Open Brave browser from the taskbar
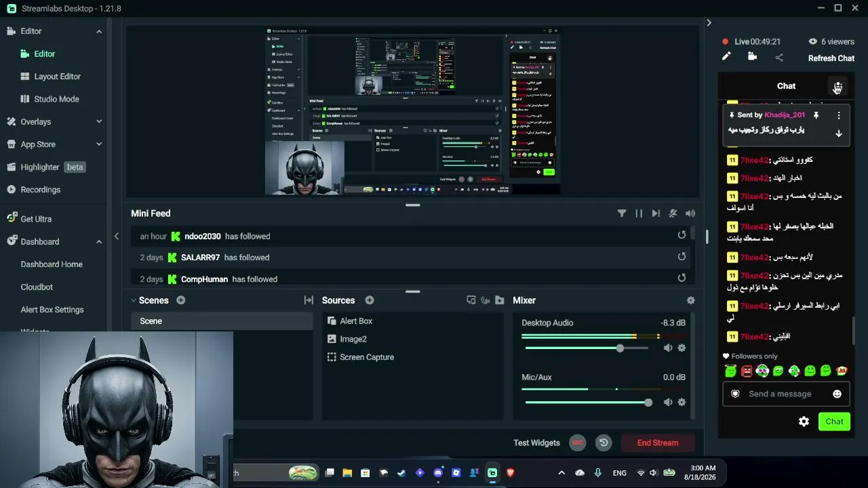The image size is (868, 488). 511,473
